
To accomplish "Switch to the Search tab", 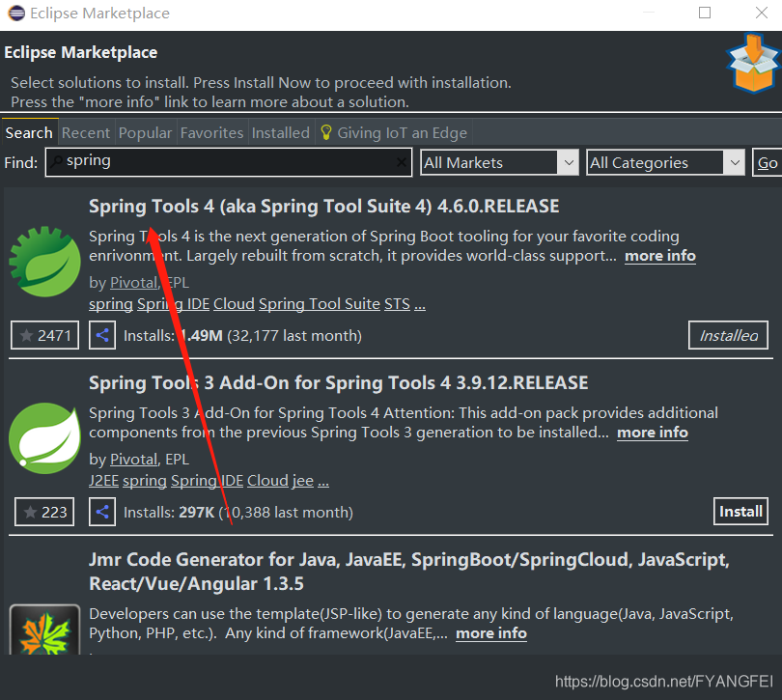I will 29,132.
